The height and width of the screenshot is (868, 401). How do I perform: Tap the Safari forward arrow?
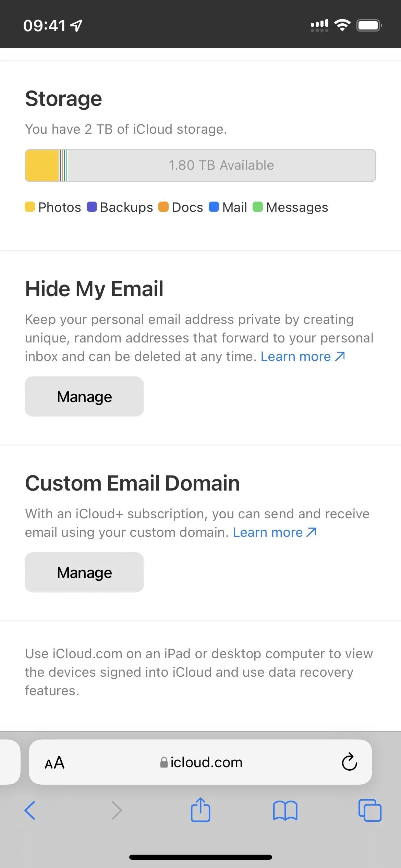(x=117, y=810)
